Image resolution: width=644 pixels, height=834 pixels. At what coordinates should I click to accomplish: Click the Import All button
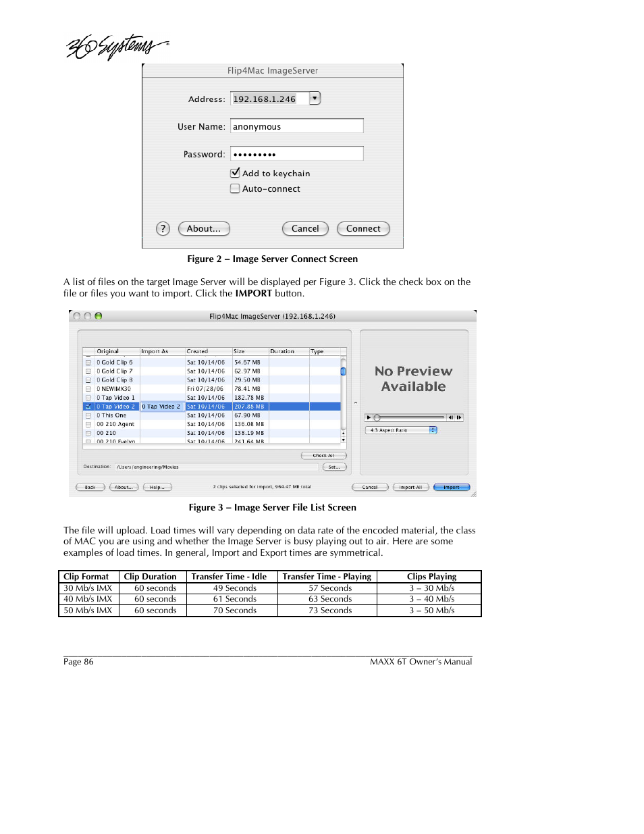(410, 487)
